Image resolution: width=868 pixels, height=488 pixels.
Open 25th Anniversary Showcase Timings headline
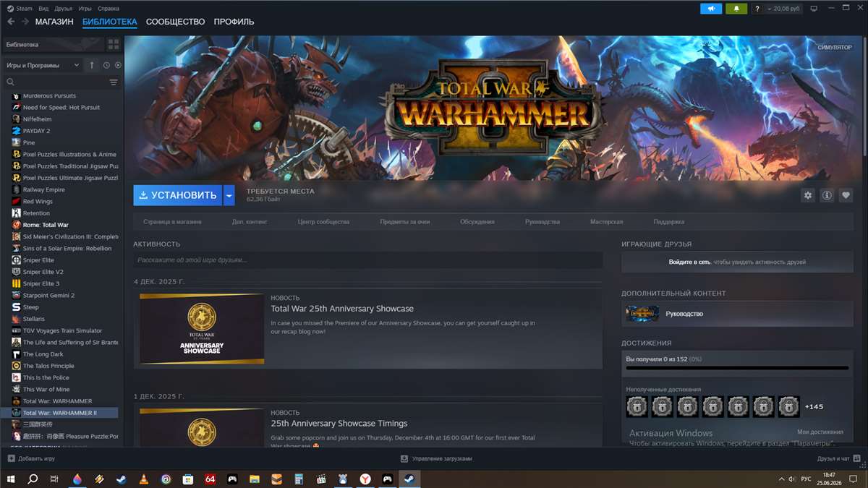tap(339, 424)
